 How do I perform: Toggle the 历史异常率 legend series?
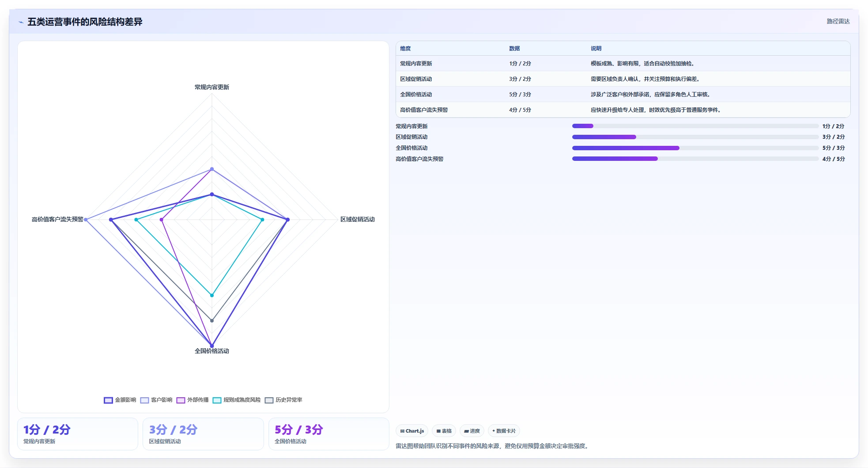283,400
